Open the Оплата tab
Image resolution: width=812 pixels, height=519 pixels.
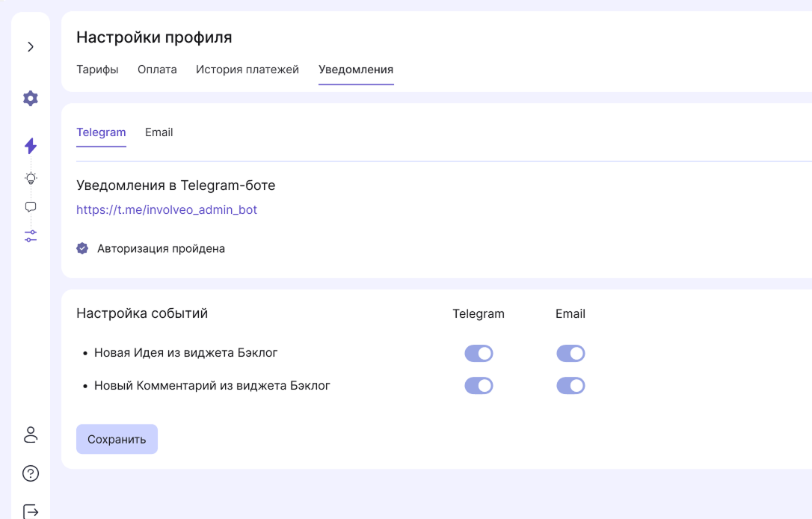pyautogui.click(x=157, y=70)
